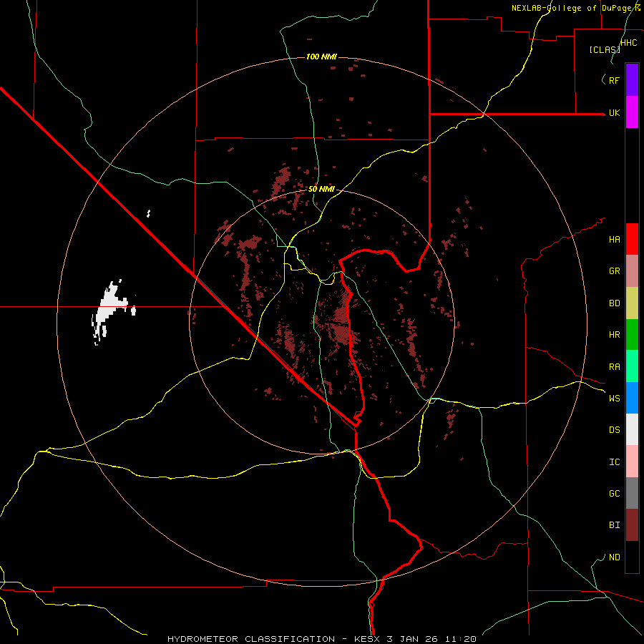Click the black ND legend color swatch
This screenshot has height=644, width=644.
point(632,557)
